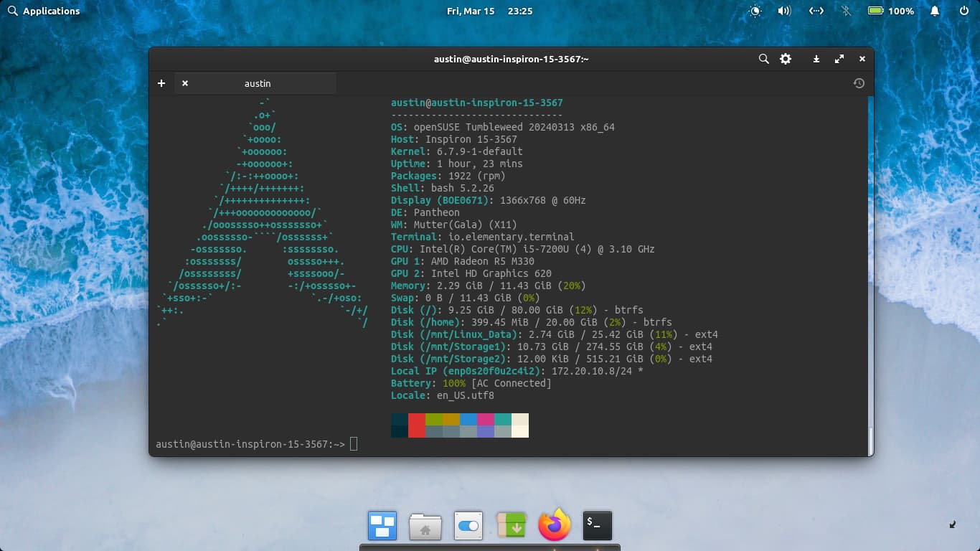Click the Packages value '1922 (rpm)'

(x=477, y=176)
